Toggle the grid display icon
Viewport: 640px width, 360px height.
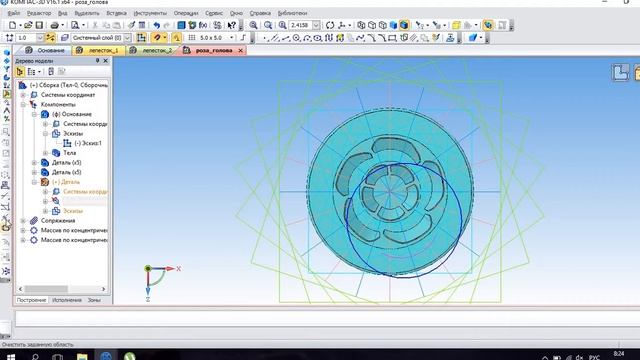[191, 38]
